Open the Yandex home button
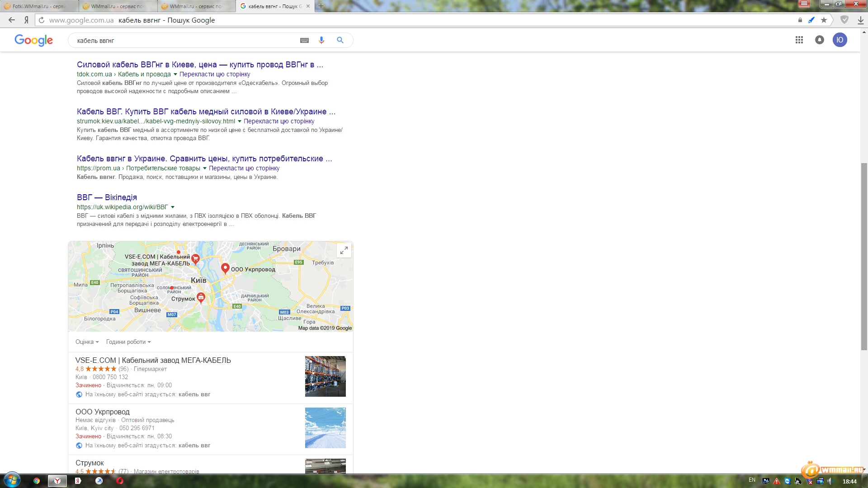868x488 pixels. [26, 20]
